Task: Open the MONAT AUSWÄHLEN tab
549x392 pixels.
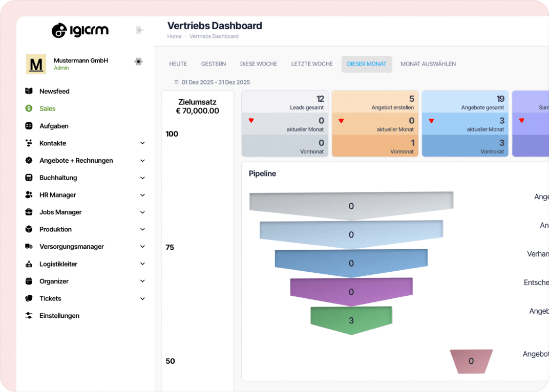Action: [x=428, y=64]
